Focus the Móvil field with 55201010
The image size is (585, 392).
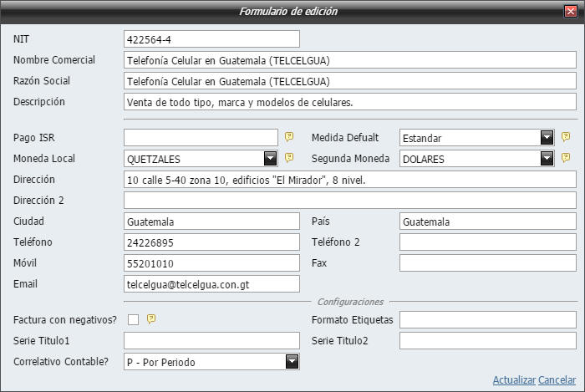[211, 263]
